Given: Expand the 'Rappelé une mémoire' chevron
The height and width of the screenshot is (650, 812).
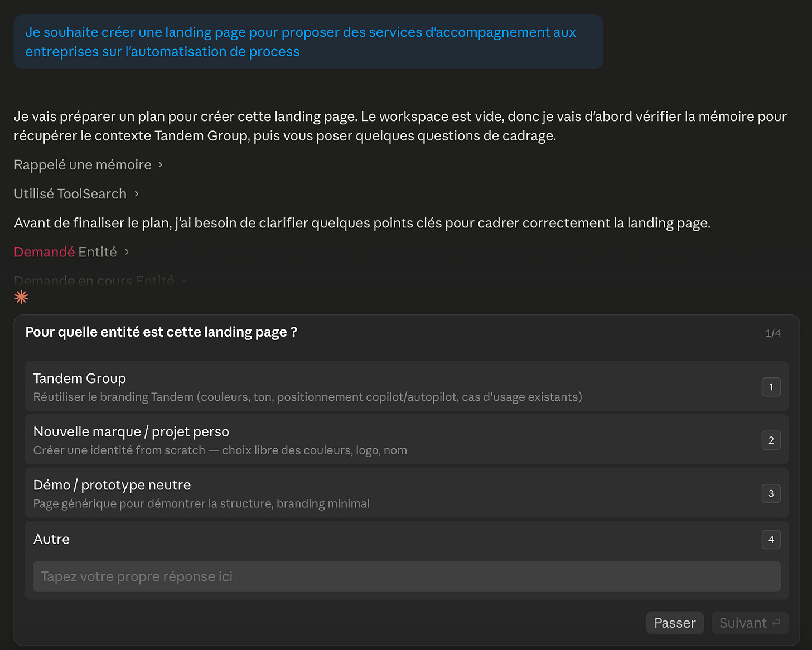Looking at the screenshot, I should click(160, 165).
